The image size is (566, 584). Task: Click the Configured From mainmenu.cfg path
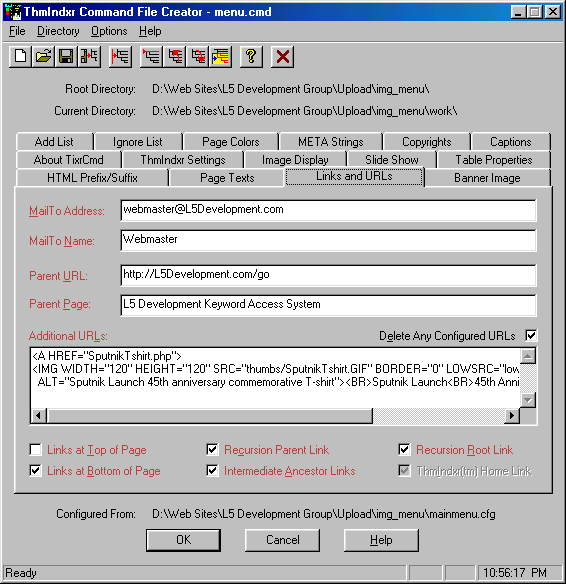[x=324, y=514]
